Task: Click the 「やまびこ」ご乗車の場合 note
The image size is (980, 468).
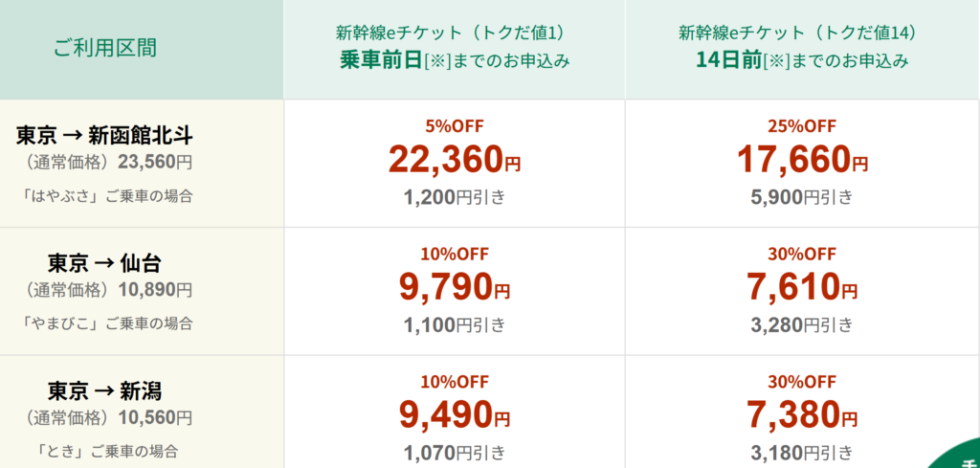Action: [x=105, y=323]
